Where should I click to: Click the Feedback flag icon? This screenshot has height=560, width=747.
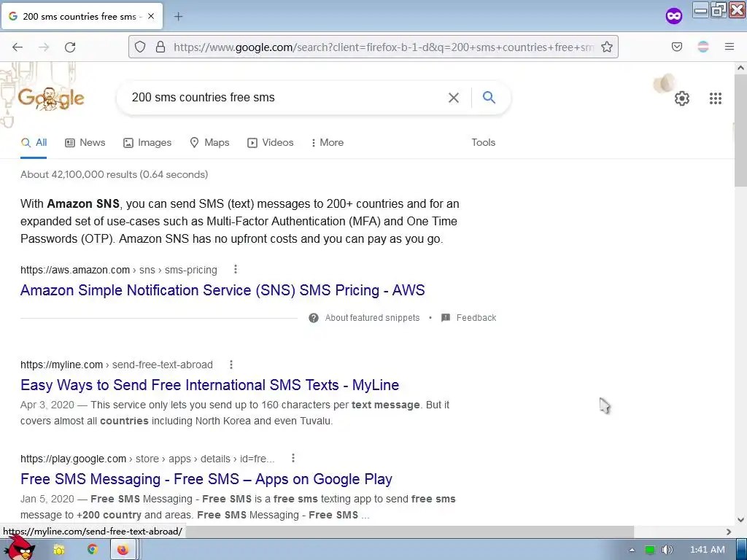446,318
